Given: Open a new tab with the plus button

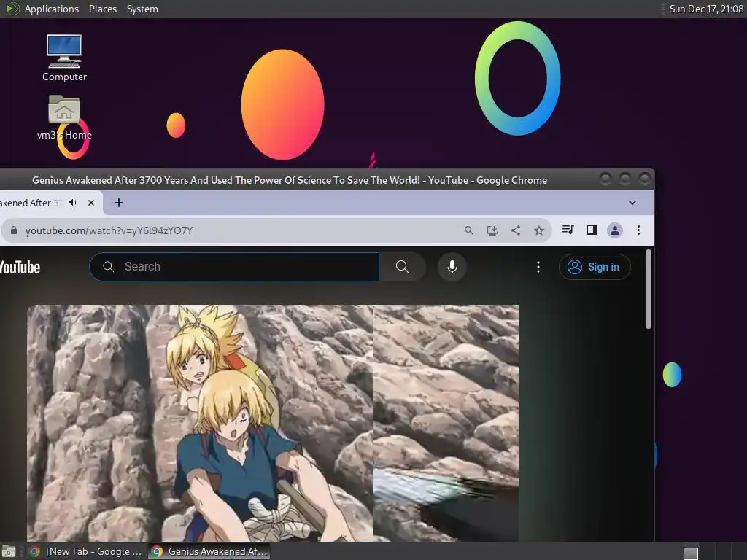Looking at the screenshot, I should [x=119, y=203].
